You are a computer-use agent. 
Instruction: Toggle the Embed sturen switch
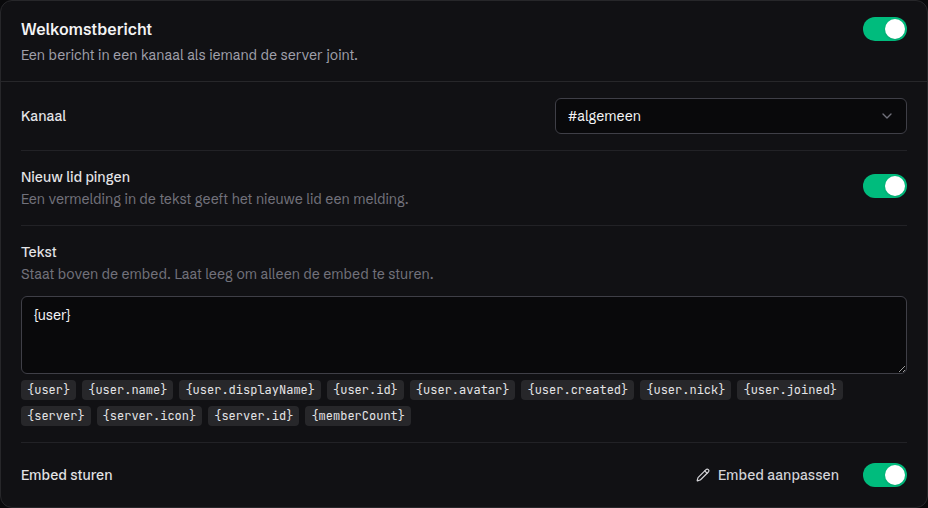coord(884,475)
